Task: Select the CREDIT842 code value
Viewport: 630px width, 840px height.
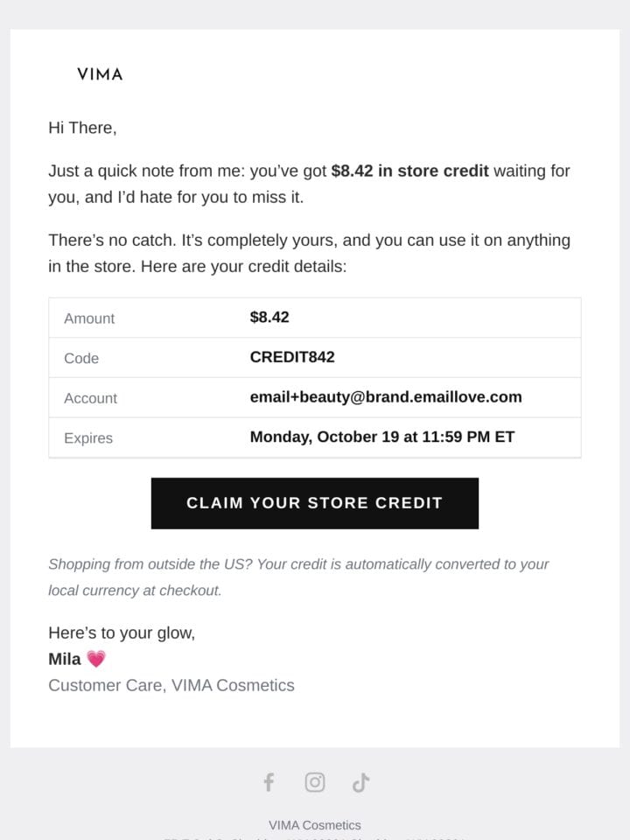Action: tap(292, 357)
